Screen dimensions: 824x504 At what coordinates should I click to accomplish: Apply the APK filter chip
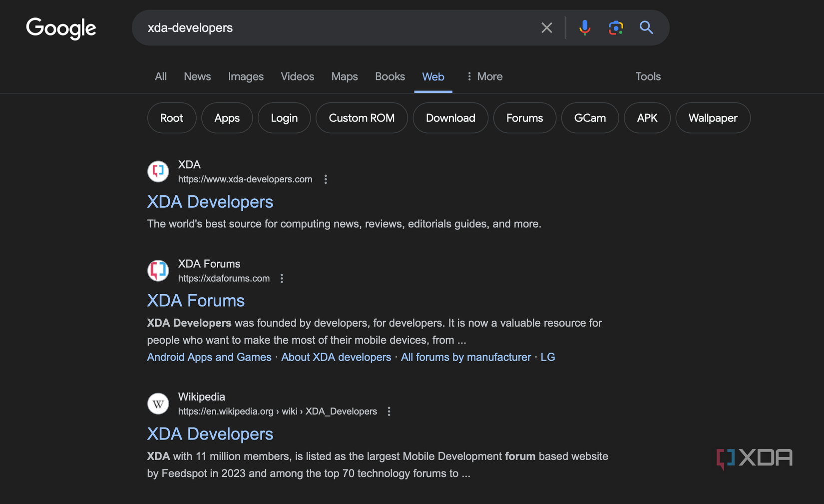click(x=647, y=118)
